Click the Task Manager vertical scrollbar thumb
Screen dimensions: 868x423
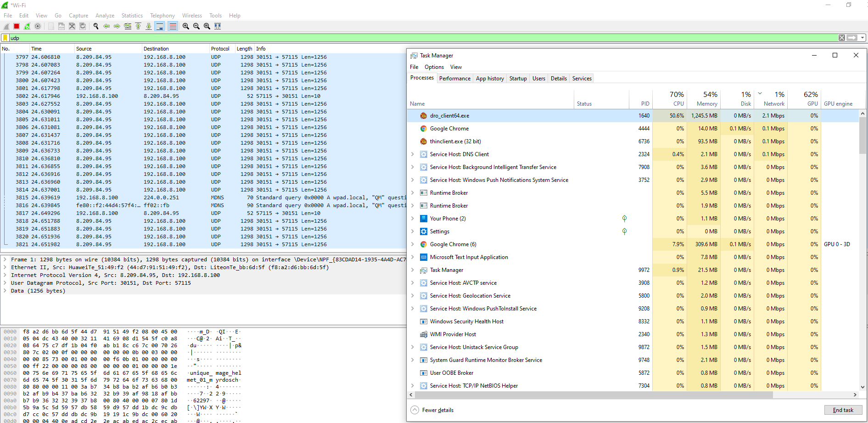(x=863, y=135)
